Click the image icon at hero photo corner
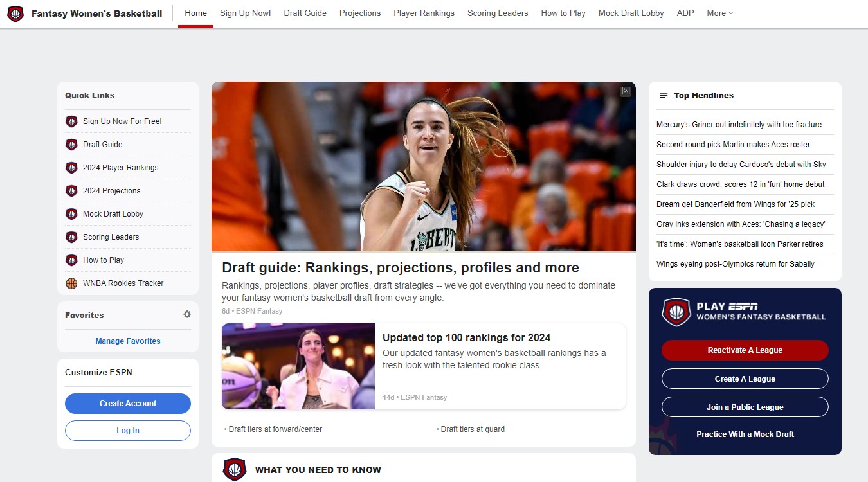Image resolution: width=868 pixels, height=482 pixels. (626, 91)
